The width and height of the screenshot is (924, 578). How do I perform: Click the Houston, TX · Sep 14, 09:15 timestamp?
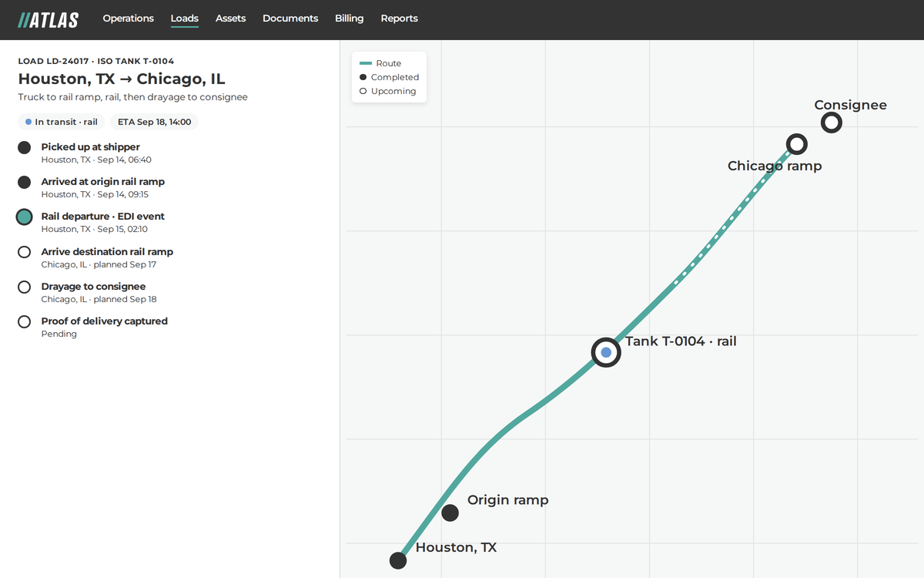pyautogui.click(x=95, y=195)
